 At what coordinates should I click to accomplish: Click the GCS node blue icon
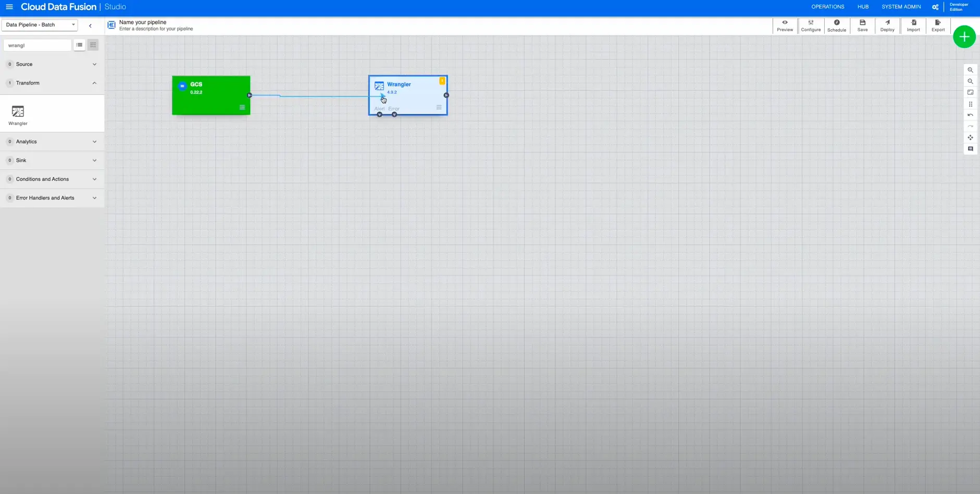[x=182, y=86]
